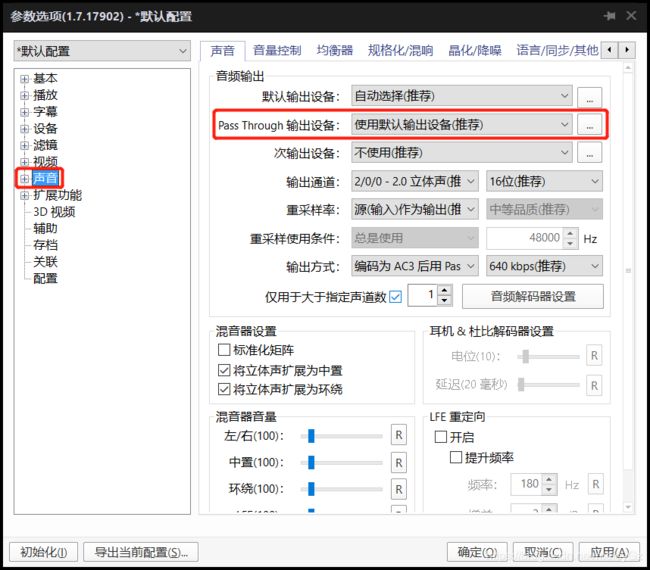Click 确定(O) button
Screen dimensions: 650x570
478,552
